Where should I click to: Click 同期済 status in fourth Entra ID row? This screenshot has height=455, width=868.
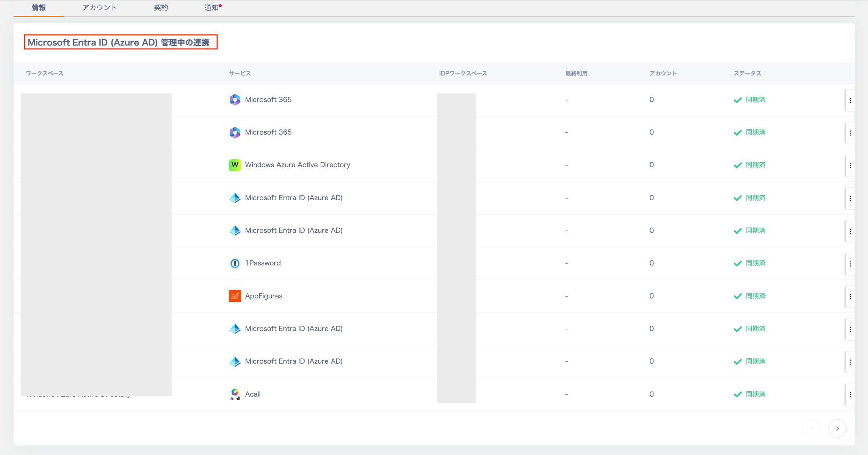point(756,361)
